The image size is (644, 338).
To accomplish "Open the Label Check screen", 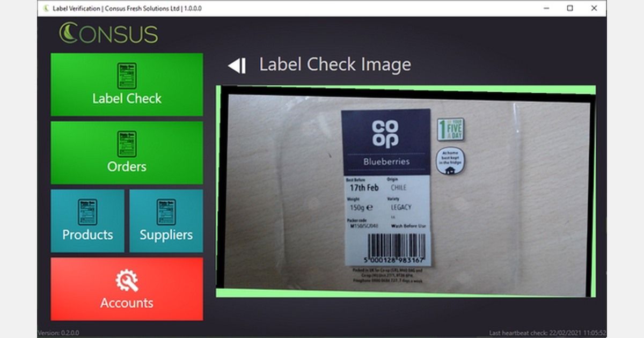I will click(x=127, y=84).
